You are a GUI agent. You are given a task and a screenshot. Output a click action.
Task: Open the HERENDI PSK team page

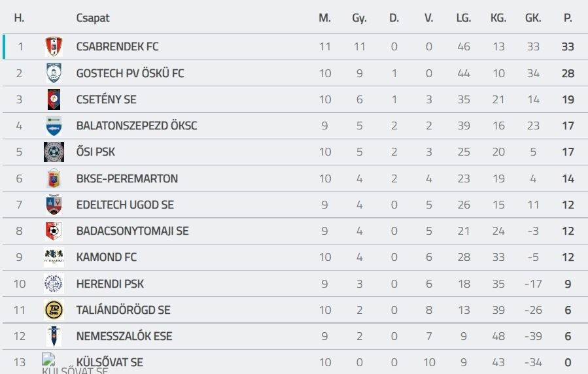(110, 284)
